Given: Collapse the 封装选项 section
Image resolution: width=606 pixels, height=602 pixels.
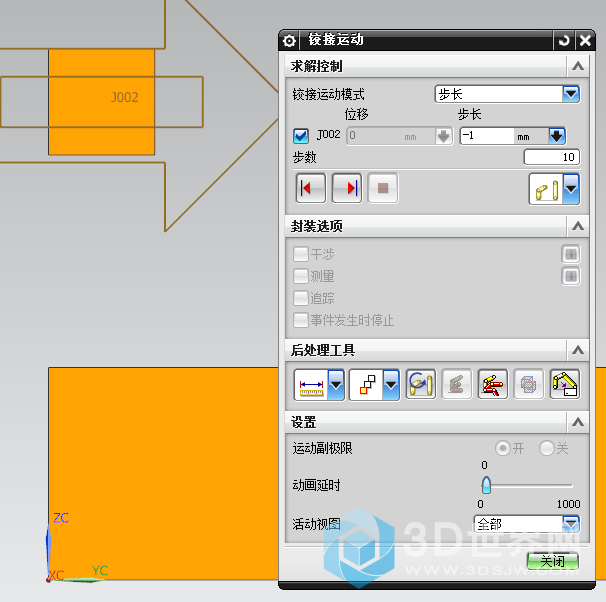Looking at the screenshot, I should click(x=578, y=226).
